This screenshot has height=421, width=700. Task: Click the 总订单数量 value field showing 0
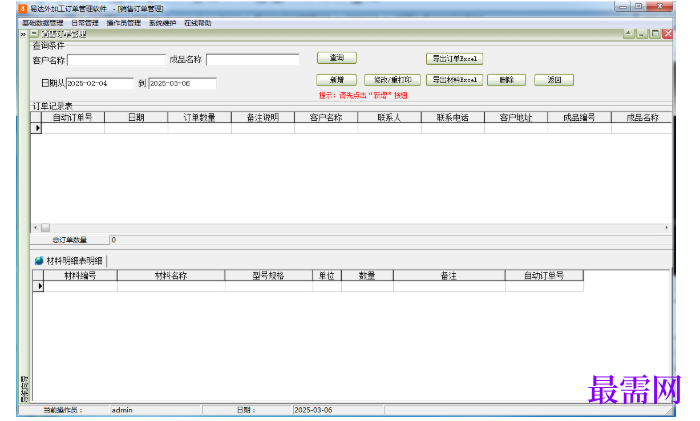tap(391, 240)
